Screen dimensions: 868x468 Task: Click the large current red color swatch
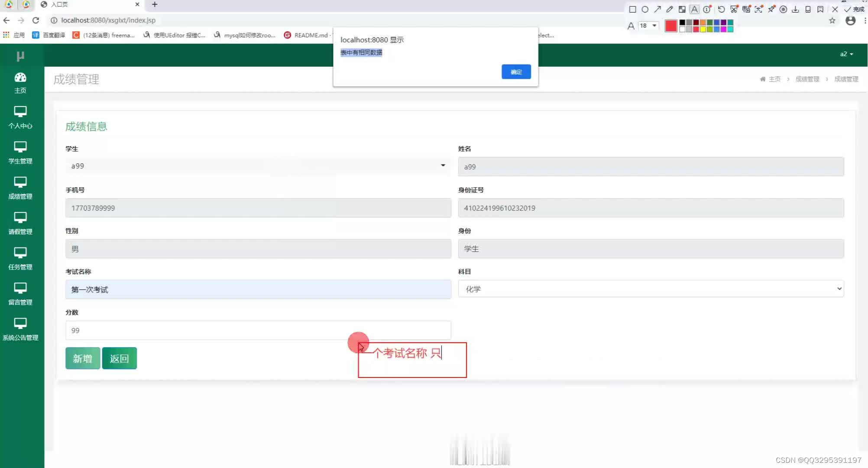[671, 26]
